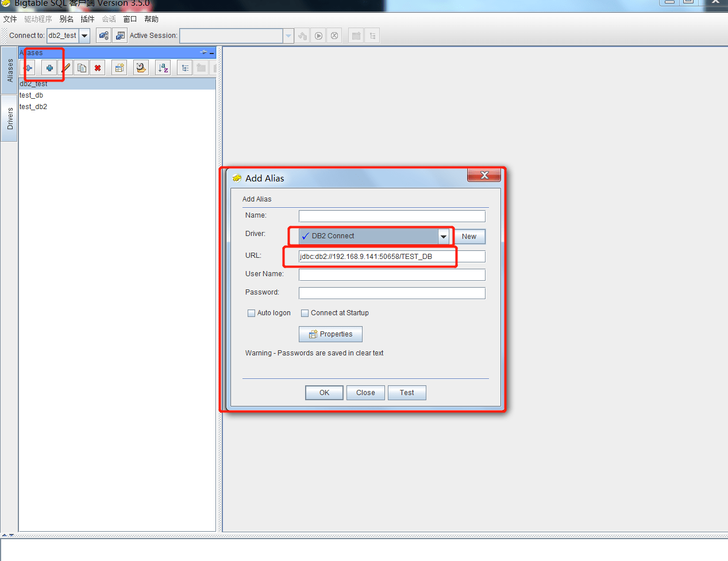Select the test_db2 alias in list

(117, 107)
